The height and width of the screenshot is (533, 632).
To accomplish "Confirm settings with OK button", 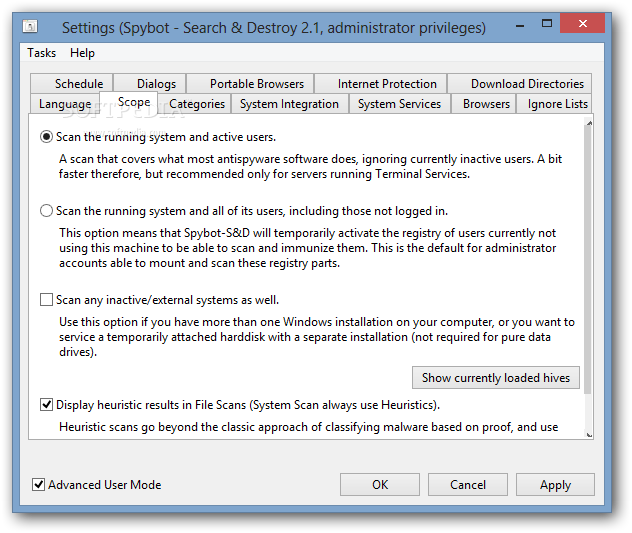I will pos(380,485).
